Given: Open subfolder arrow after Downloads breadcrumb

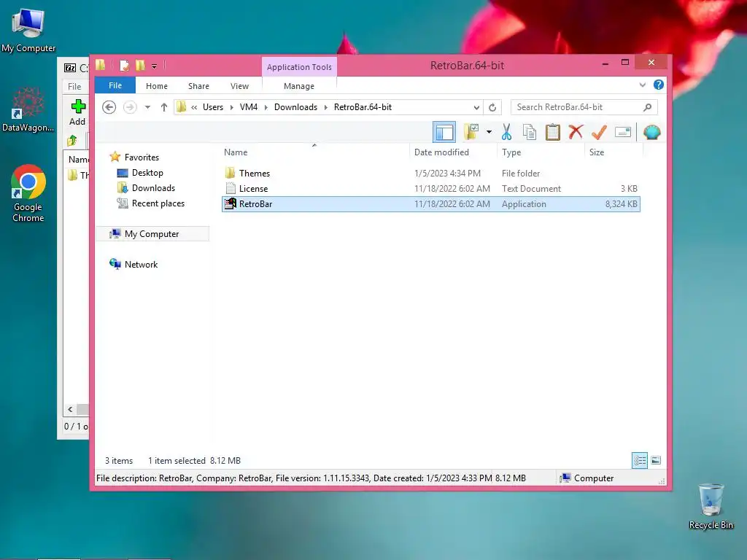Looking at the screenshot, I should (x=326, y=107).
